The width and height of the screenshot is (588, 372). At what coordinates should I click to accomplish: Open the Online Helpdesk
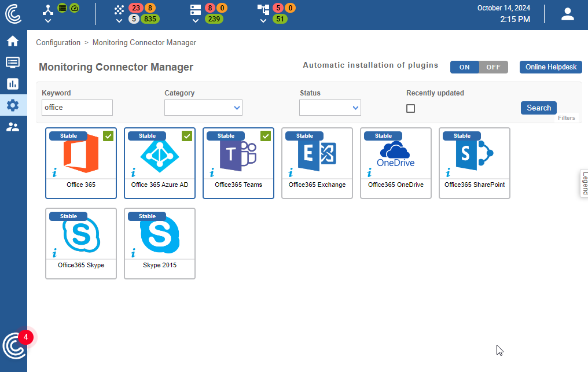[550, 67]
